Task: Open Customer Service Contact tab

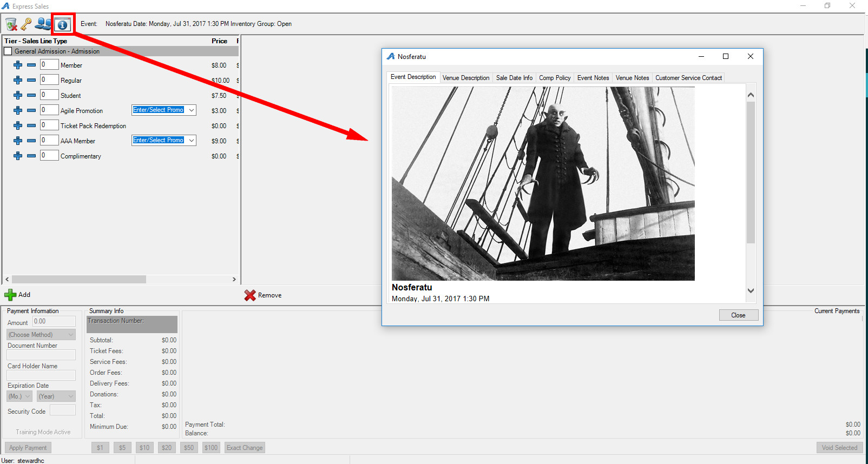Action: click(688, 78)
